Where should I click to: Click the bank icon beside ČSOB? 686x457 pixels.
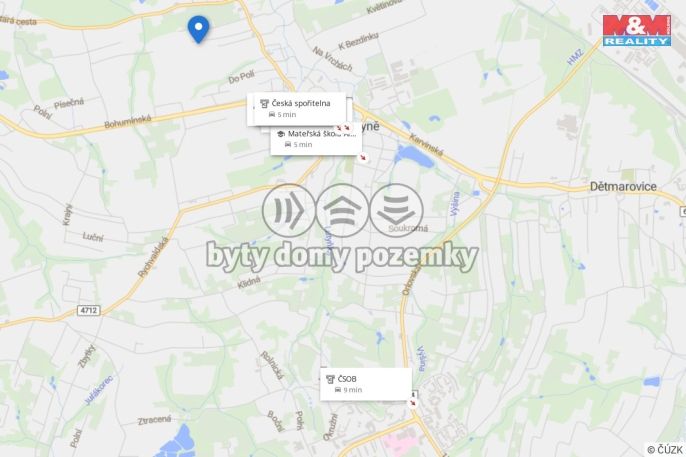[x=330, y=379]
